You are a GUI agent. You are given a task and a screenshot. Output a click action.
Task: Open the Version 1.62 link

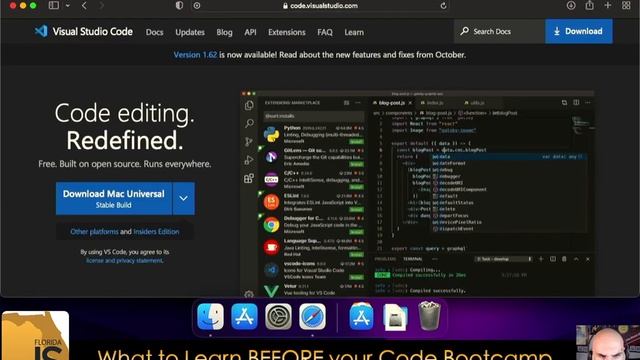click(195, 55)
